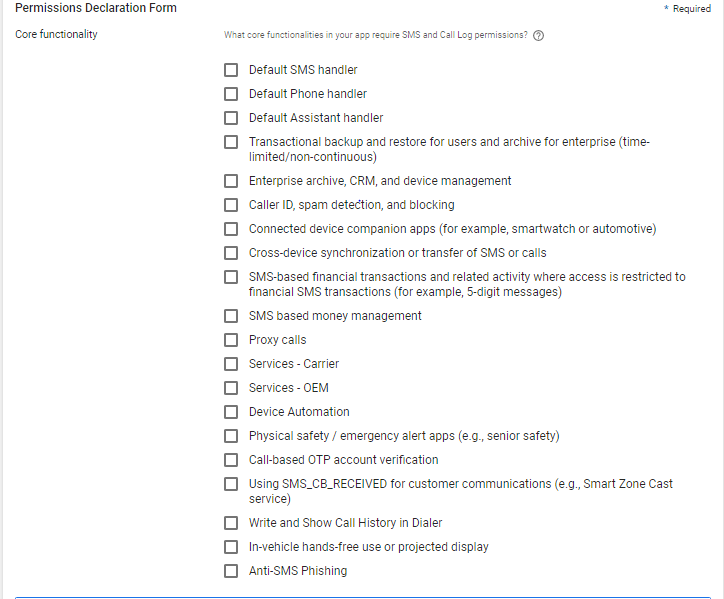Enable Call-based OTP account verification

[x=231, y=460]
